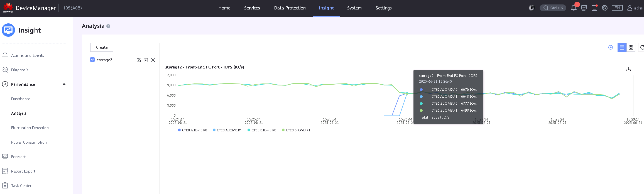Click the admin user profile icon

(630, 8)
